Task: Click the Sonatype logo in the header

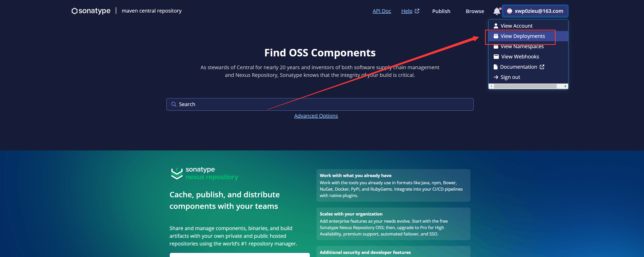Action: click(x=91, y=11)
